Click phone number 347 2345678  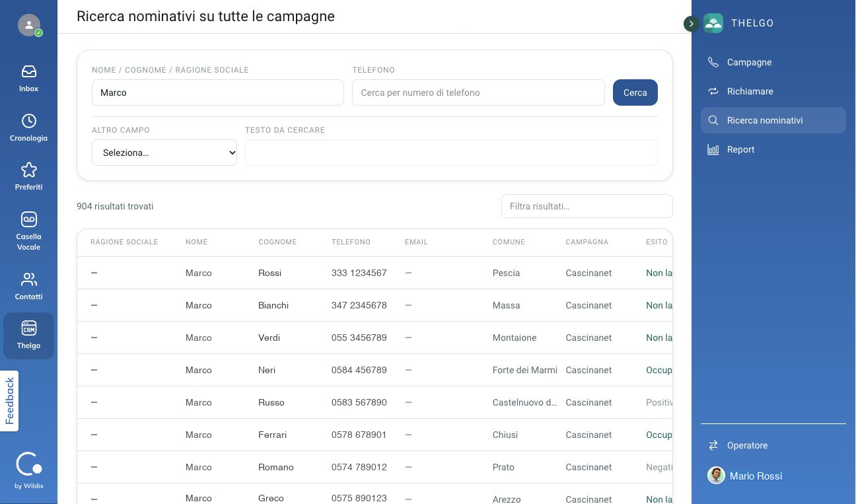point(359,305)
